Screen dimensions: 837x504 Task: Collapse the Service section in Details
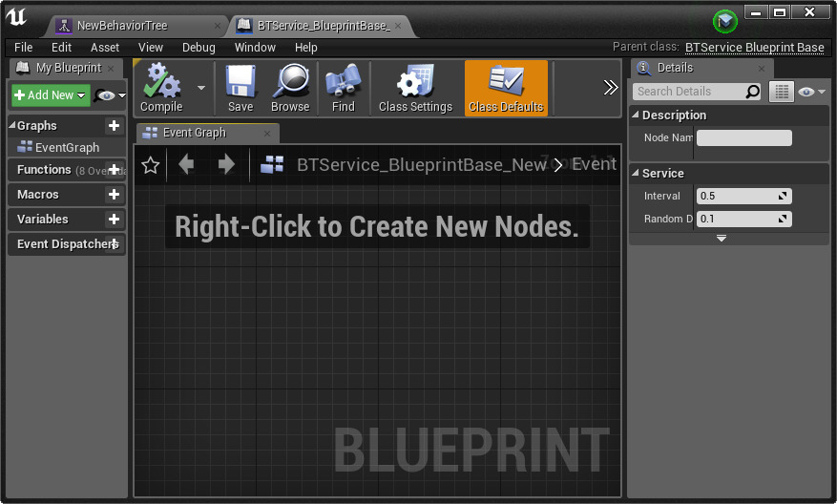click(636, 174)
